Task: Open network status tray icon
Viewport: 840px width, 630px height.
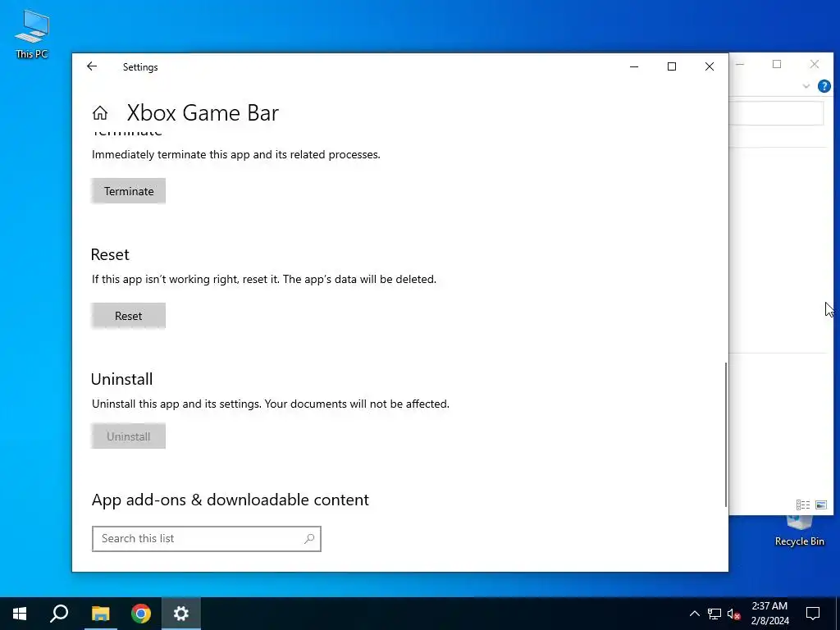Action: coord(714,614)
